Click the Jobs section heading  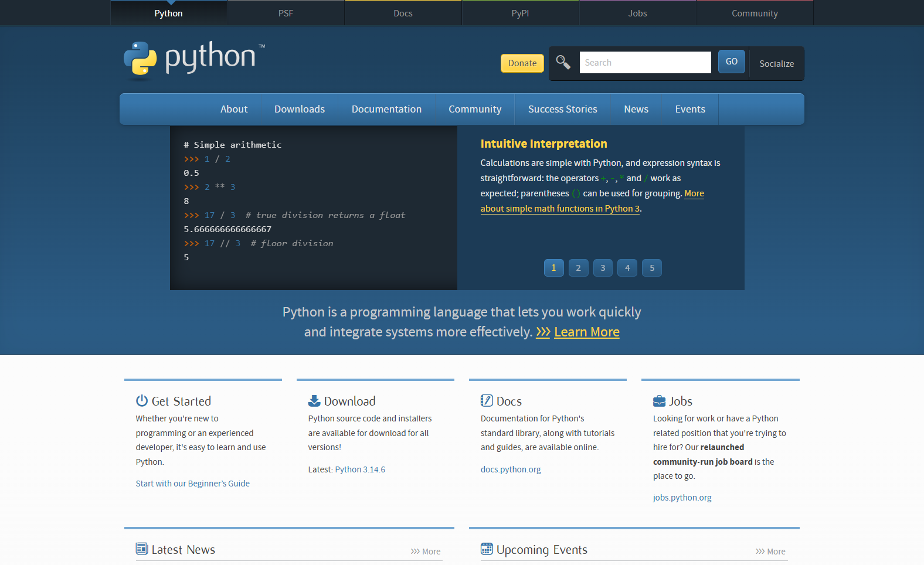pos(681,401)
